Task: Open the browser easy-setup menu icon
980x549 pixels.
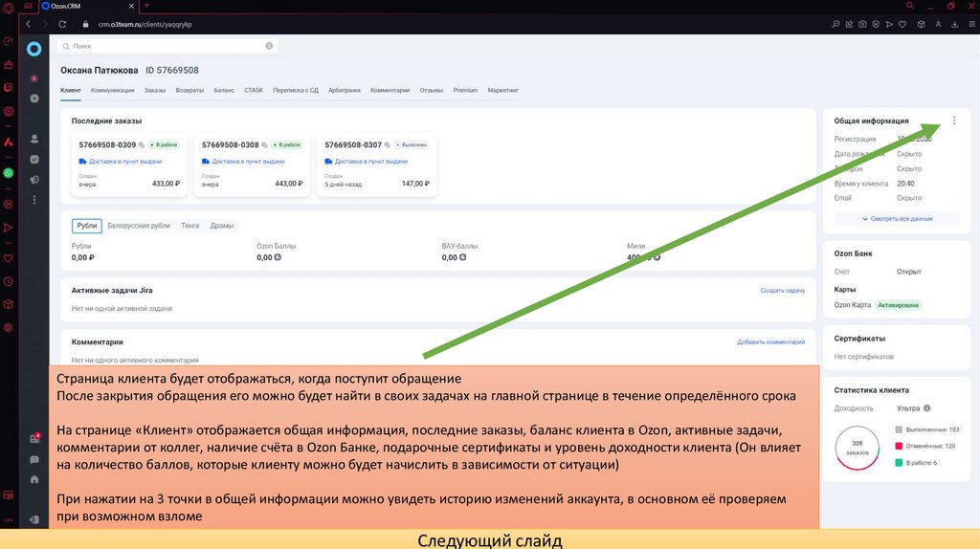Action: click(x=972, y=24)
